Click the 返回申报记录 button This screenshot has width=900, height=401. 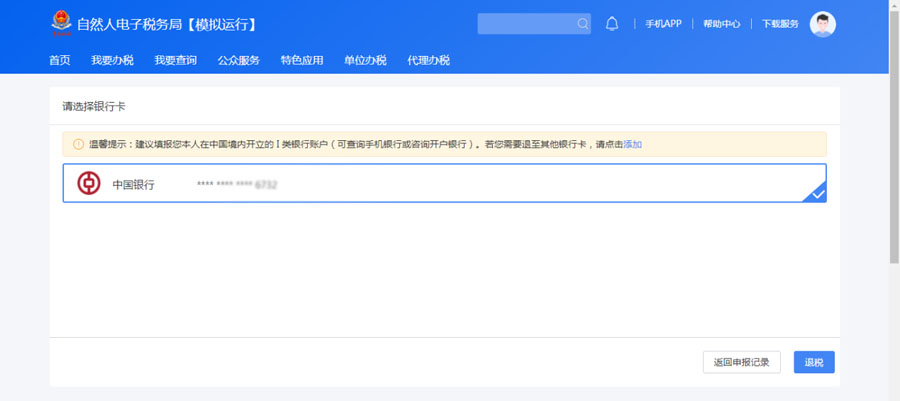(741, 362)
